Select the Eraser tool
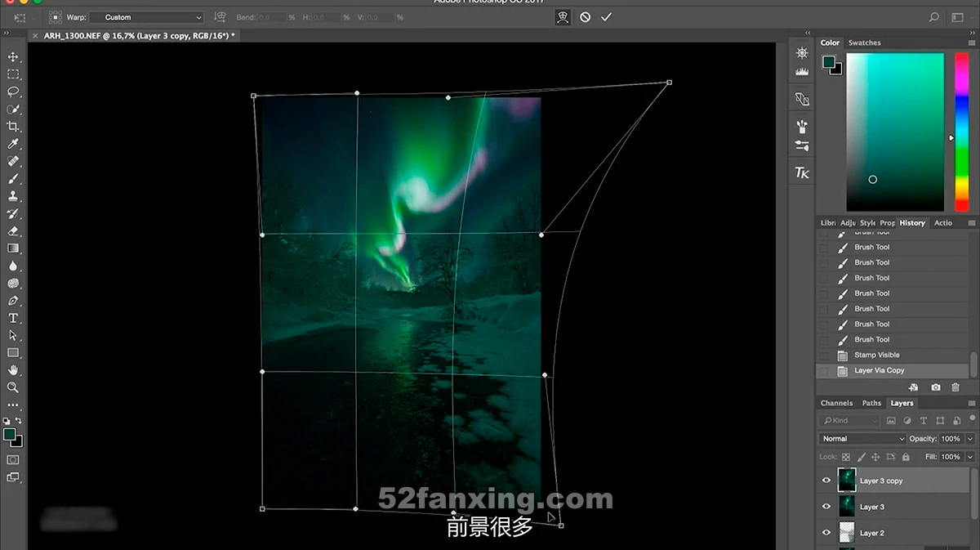Screen dimensions: 980x550 coord(13,230)
